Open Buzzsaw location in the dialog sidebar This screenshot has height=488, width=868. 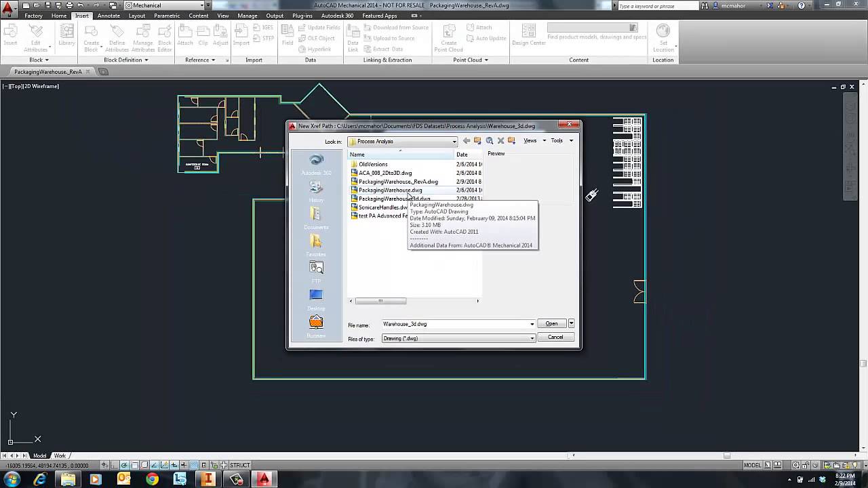[x=316, y=326]
